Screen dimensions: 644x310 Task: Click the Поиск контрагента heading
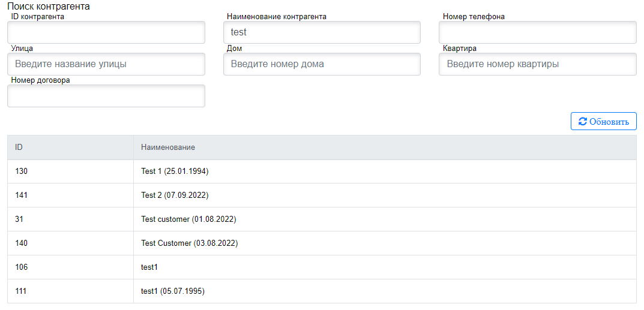[49, 7]
